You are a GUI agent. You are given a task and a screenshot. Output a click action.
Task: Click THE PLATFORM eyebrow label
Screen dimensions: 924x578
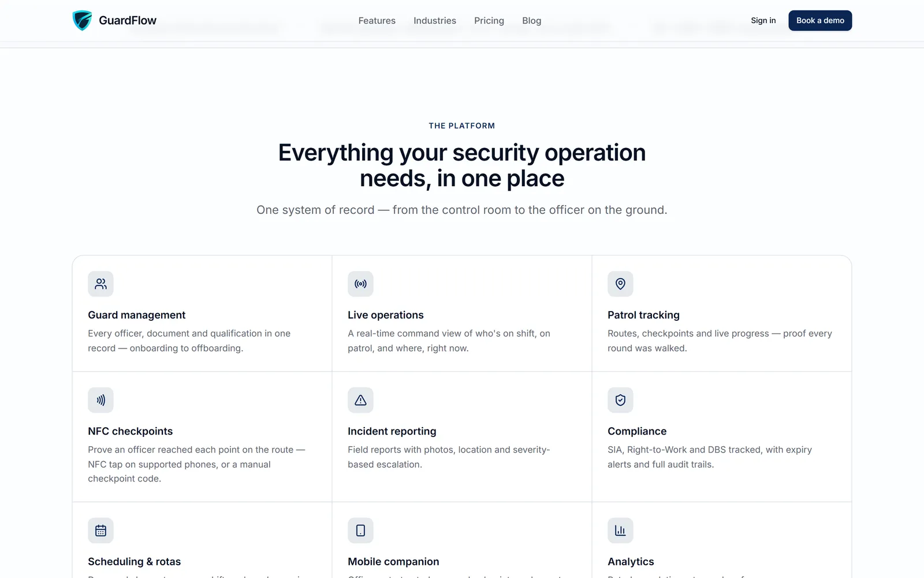(462, 125)
